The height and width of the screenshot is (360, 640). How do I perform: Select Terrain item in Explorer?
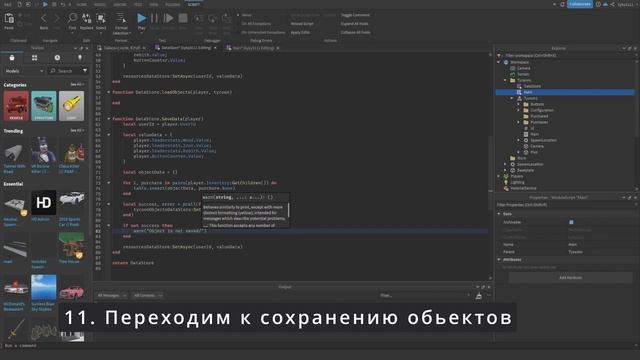523,74
